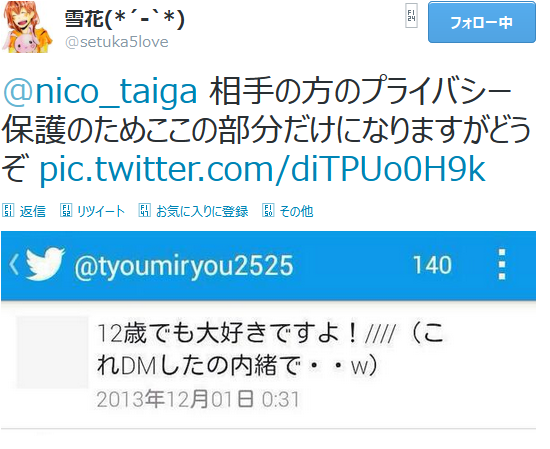
Task: Click @tyoumiryou2525 in the blue header
Action: click(183, 266)
